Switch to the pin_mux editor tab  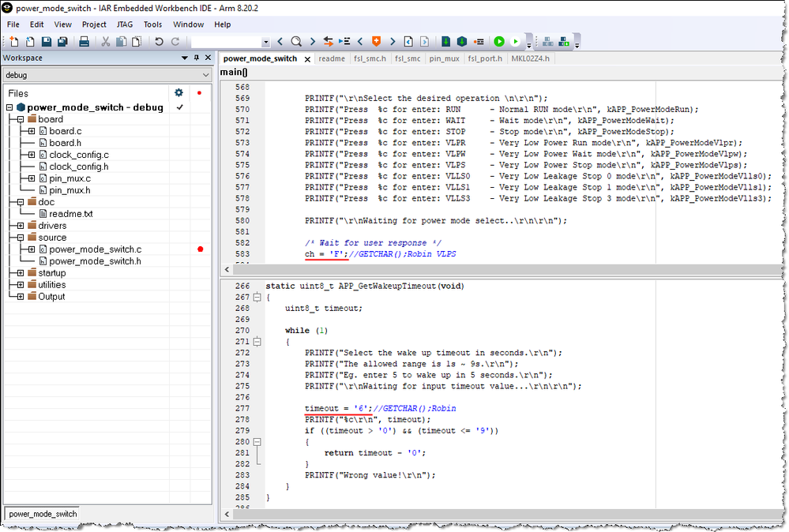445,58
